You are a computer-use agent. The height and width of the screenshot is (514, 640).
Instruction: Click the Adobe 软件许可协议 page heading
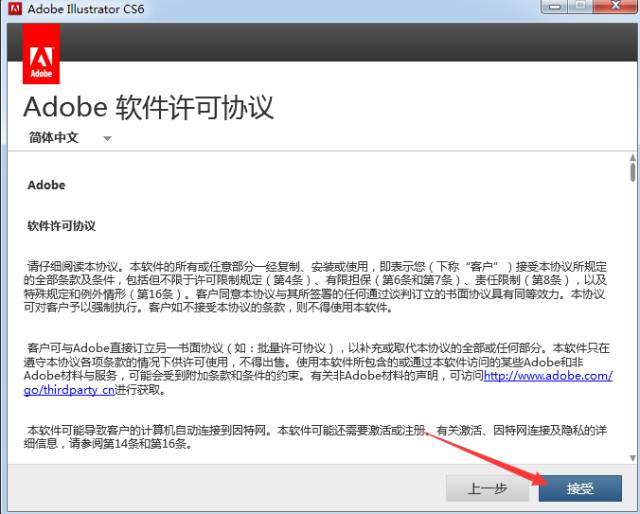(148, 106)
